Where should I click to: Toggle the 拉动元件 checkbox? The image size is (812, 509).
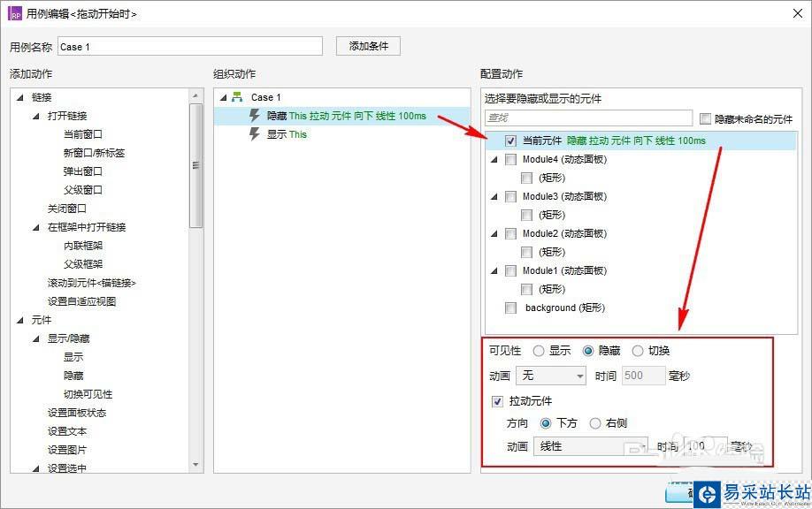pos(498,401)
